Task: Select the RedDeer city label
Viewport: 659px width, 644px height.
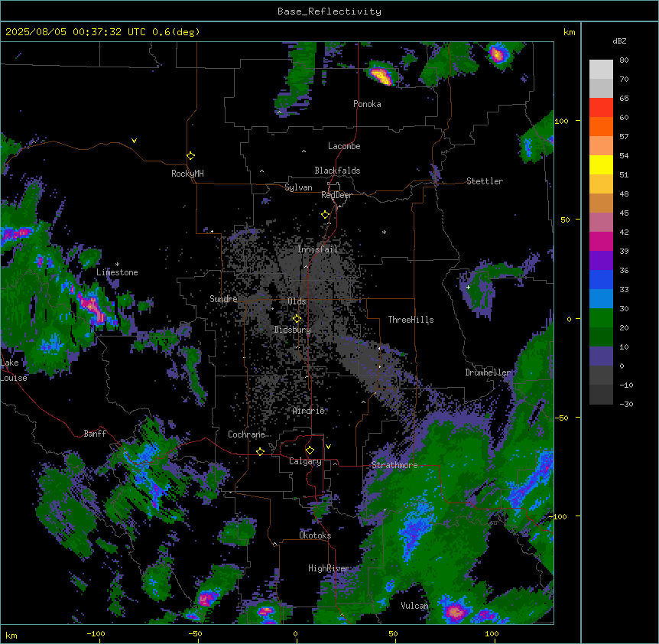Action: click(336, 195)
